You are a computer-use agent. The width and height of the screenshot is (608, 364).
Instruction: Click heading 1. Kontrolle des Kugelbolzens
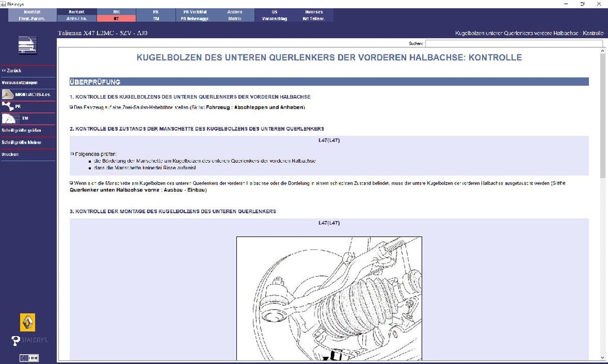(x=190, y=97)
